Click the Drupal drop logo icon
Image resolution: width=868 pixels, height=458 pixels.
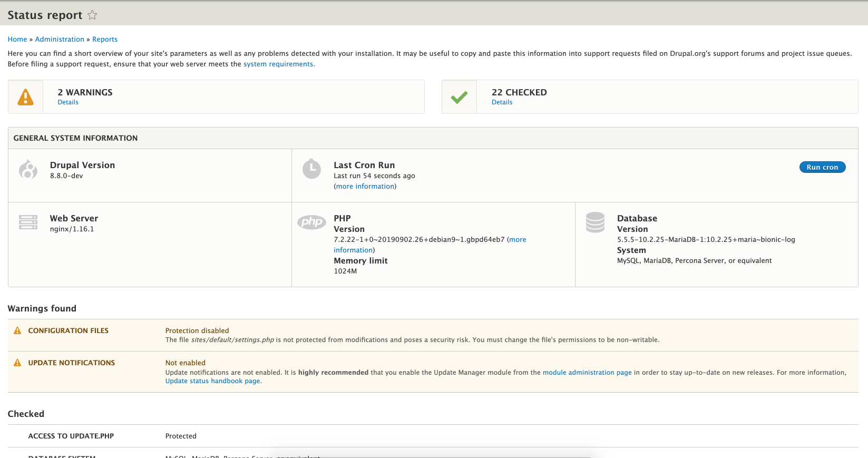[x=28, y=169]
